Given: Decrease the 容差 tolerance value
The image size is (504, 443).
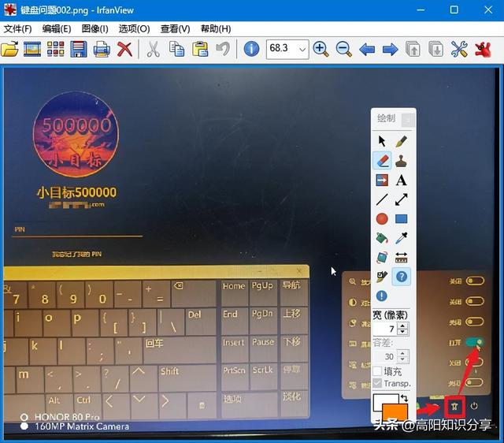Looking at the screenshot, I should tap(402, 359).
